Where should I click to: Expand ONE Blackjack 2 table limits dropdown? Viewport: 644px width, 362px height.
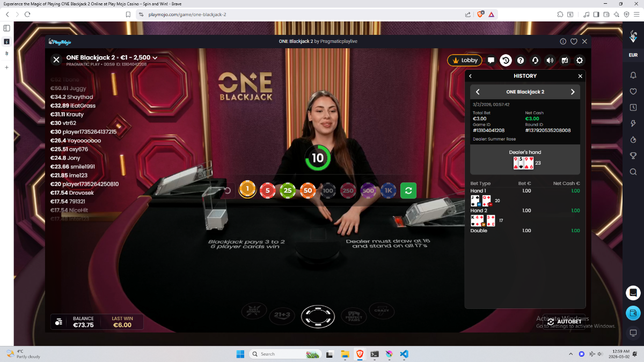pyautogui.click(x=155, y=57)
